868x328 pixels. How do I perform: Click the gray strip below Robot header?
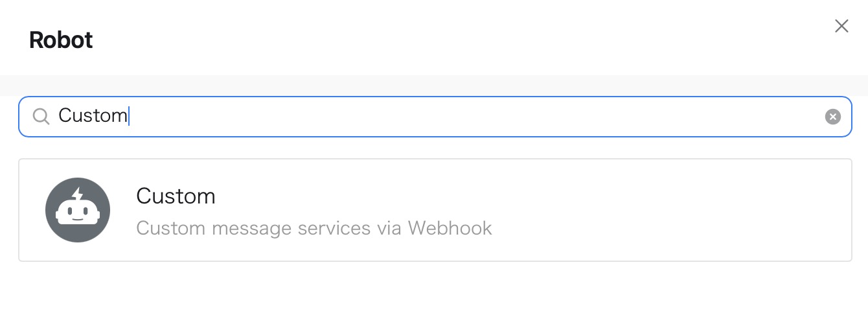(x=434, y=85)
